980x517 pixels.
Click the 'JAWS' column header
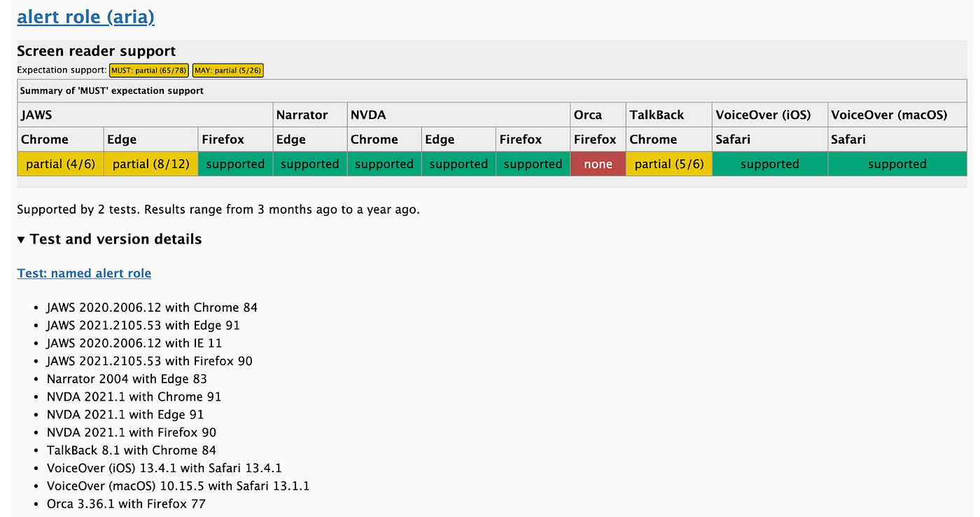[x=145, y=115]
